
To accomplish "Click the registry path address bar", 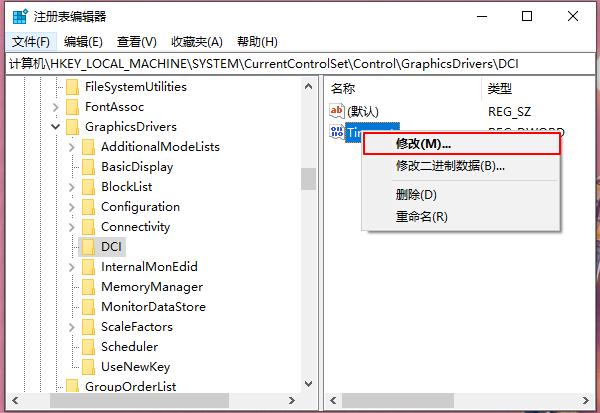I will [x=301, y=64].
